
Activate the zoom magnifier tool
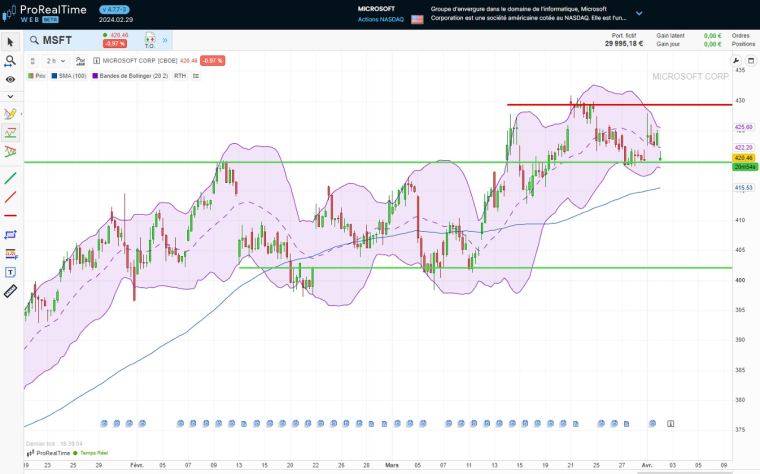10,61
